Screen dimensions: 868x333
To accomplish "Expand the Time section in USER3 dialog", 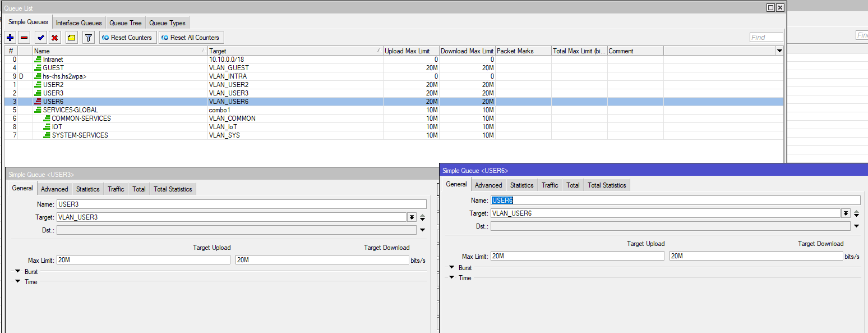I will tap(18, 281).
